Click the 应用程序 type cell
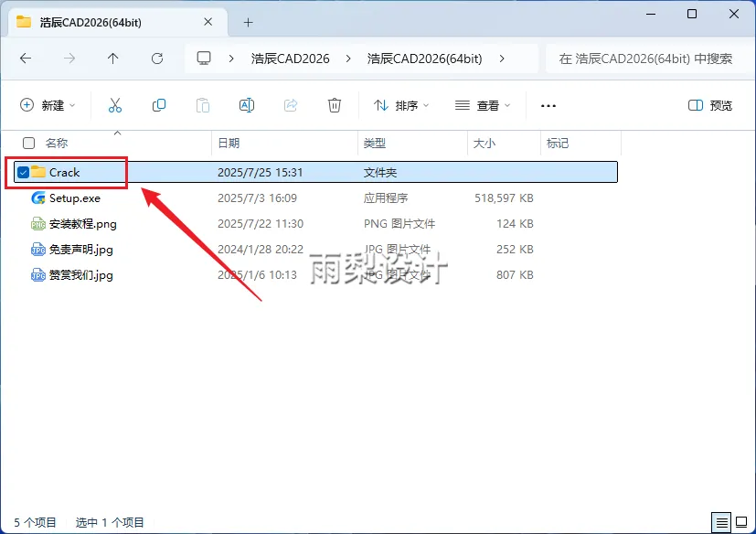This screenshot has height=534, width=756. (x=386, y=198)
